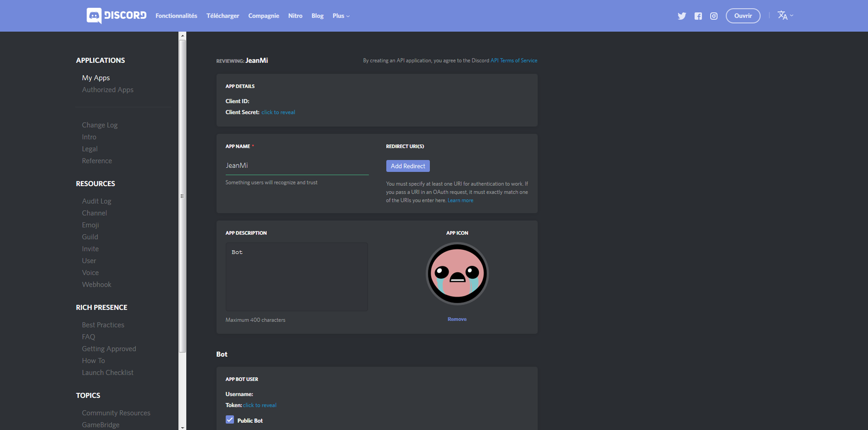Expand the Plus menu

point(341,16)
